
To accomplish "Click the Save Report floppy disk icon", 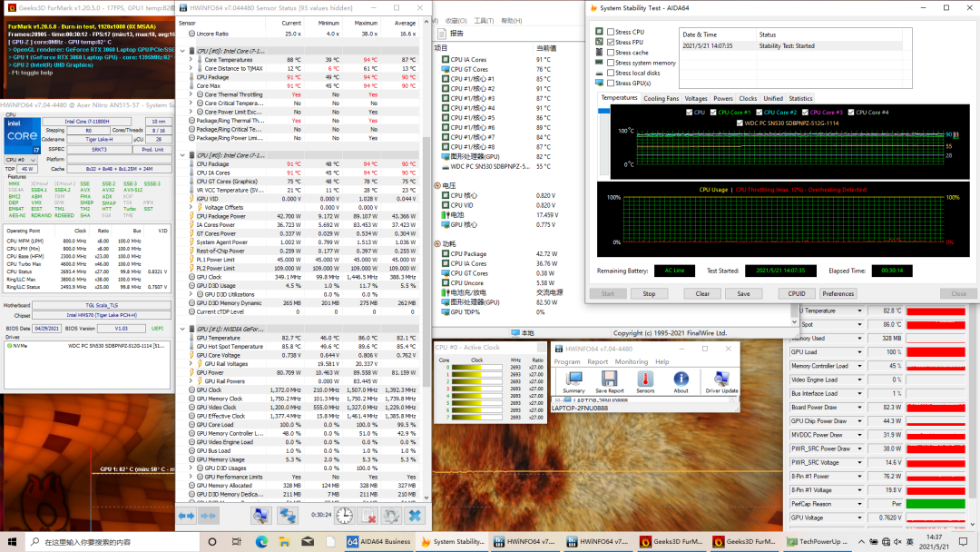I will coord(609,380).
